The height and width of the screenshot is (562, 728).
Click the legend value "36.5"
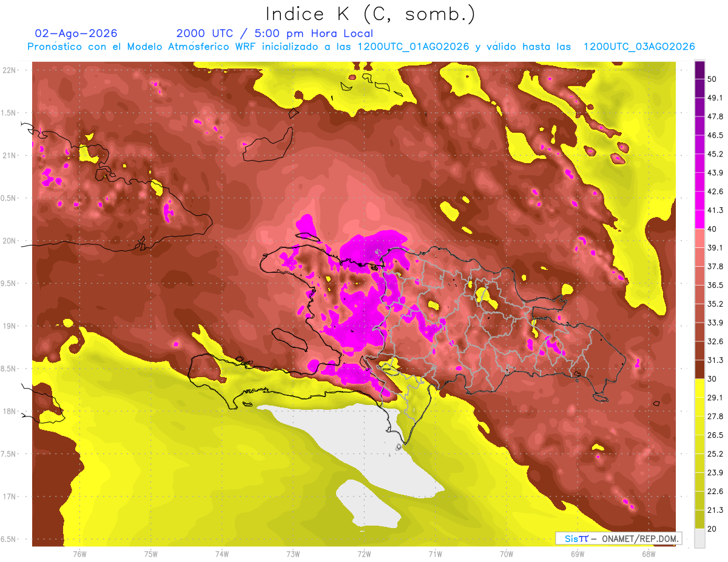tap(715, 285)
